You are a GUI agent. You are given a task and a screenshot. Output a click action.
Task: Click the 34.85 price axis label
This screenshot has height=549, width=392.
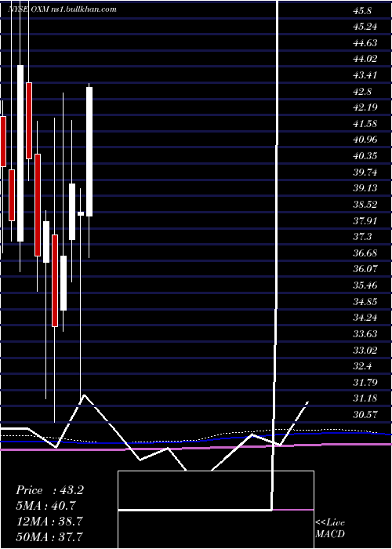pyautogui.click(x=365, y=301)
